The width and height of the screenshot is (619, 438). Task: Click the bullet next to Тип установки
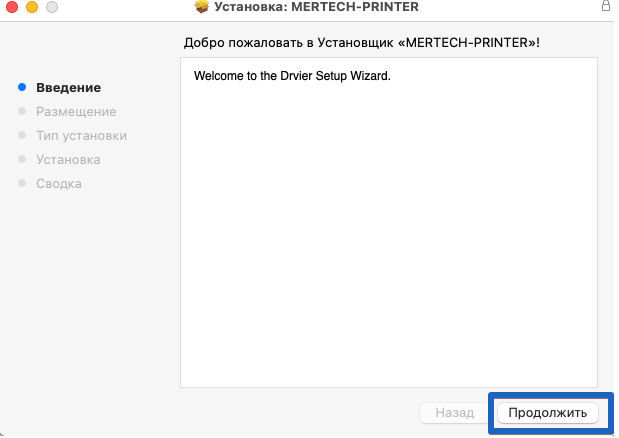point(22,136)
